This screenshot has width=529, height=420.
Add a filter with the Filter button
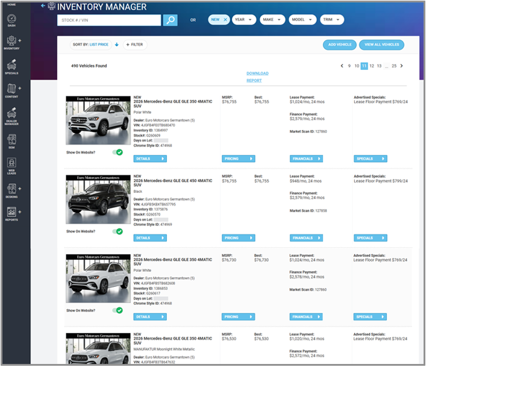click(x=134, y=45)
